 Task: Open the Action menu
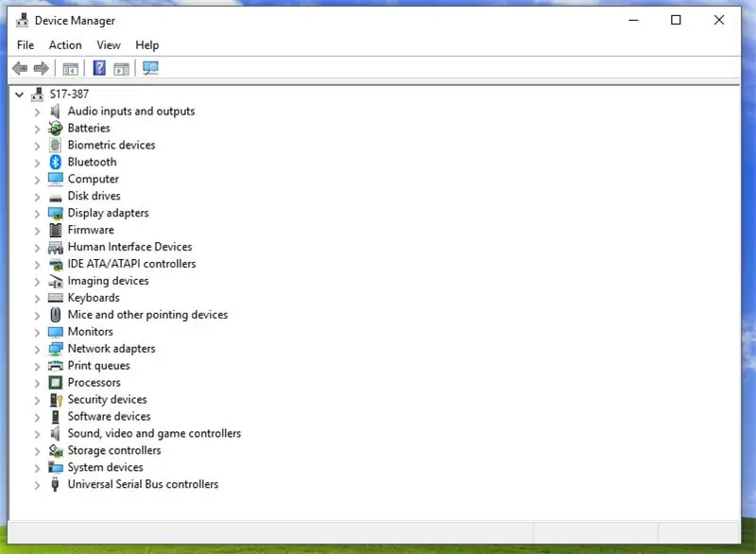[x=65, y=44]
